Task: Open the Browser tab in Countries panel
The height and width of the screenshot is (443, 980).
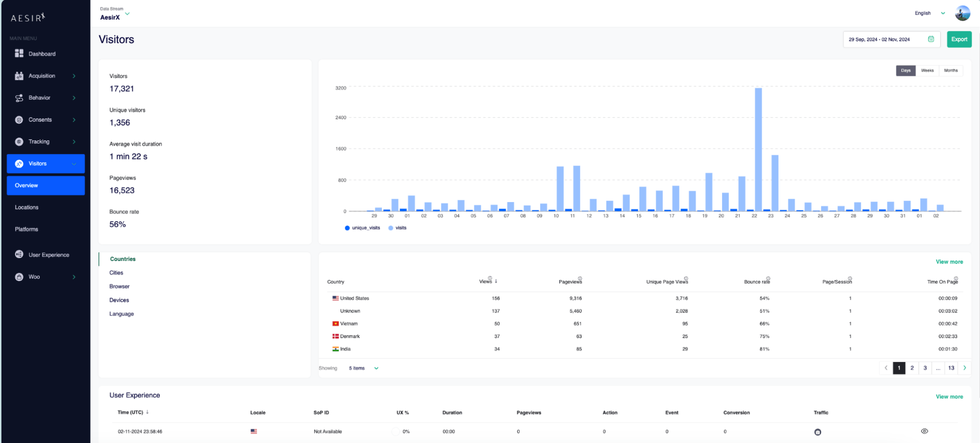Action: click(x=119, y=287)
